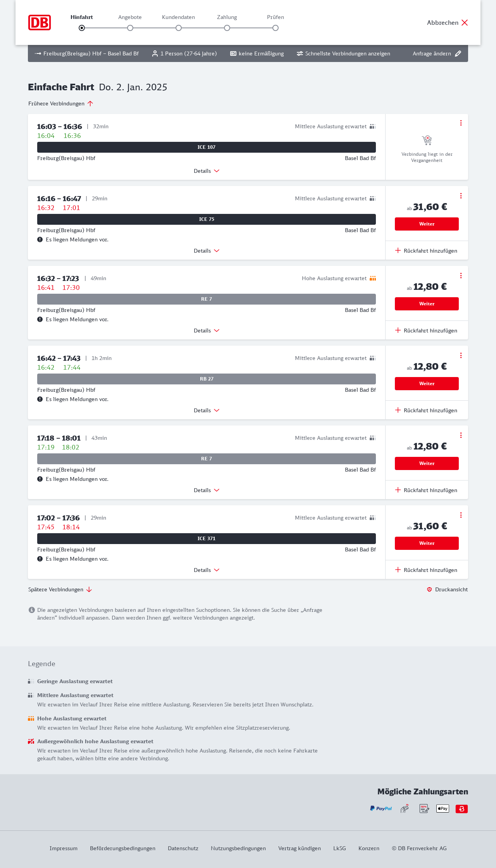496x868 pixels.
Task: Click the occupancy icon on RE 7 16:32 connection
Action: click(x=373, y=278)
